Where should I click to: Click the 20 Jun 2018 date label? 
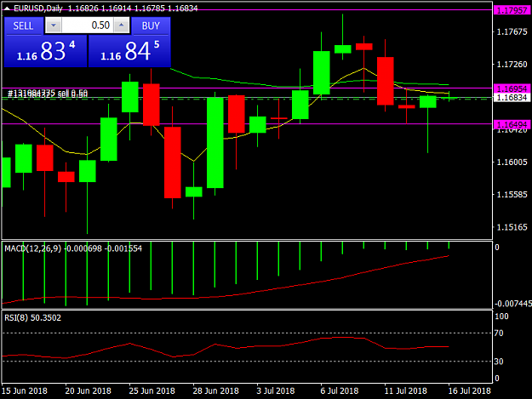(89, 390)
